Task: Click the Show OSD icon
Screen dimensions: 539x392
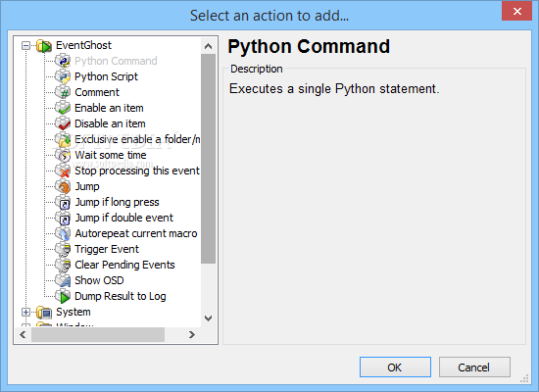Action: (x=63, y=280)
